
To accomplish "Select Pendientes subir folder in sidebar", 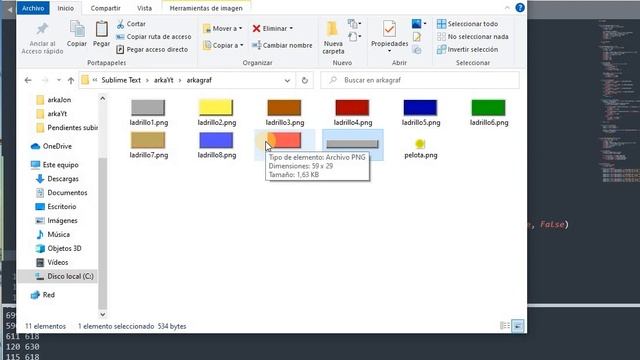I will (x=67, y=128).
